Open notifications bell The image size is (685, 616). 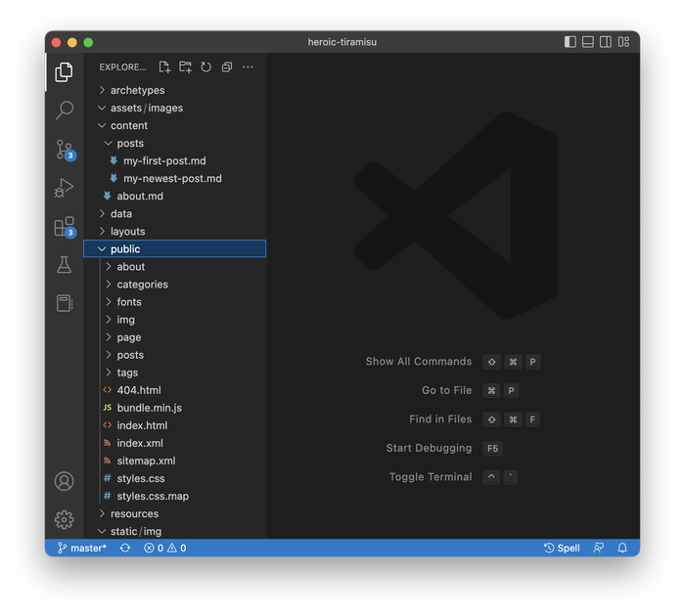coord(622,548)
